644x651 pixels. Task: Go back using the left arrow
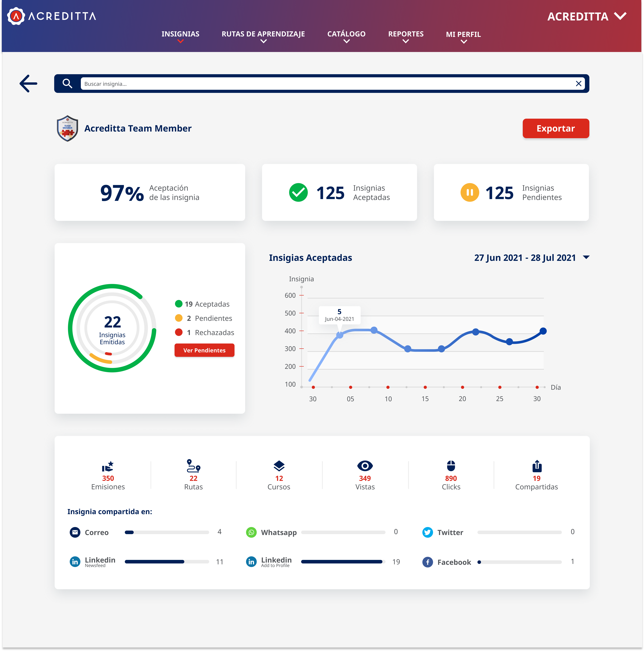(x=28, y=84)
